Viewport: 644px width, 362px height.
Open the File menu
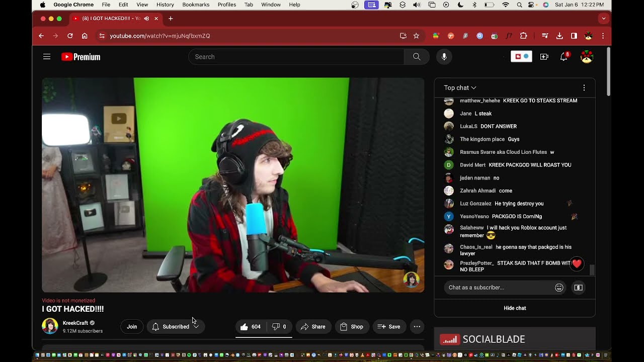click(106, 5)
